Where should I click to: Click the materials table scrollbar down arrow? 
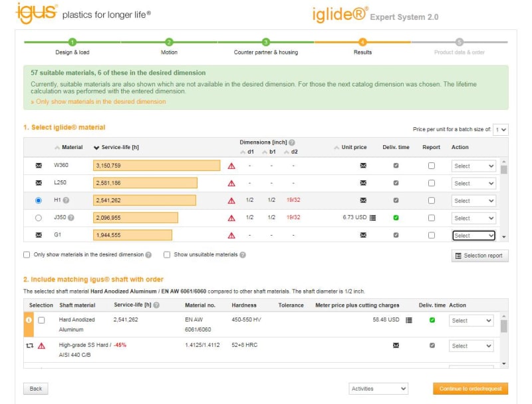(x=504, y=237)
